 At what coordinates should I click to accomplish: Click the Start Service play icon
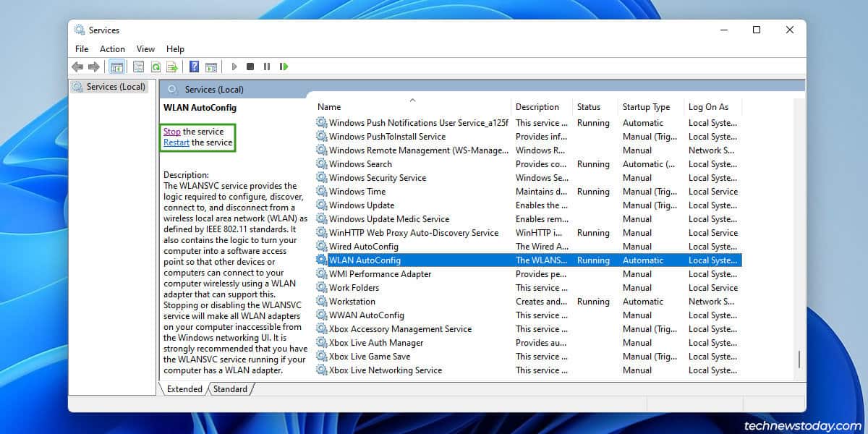click(x=234, y=67)
